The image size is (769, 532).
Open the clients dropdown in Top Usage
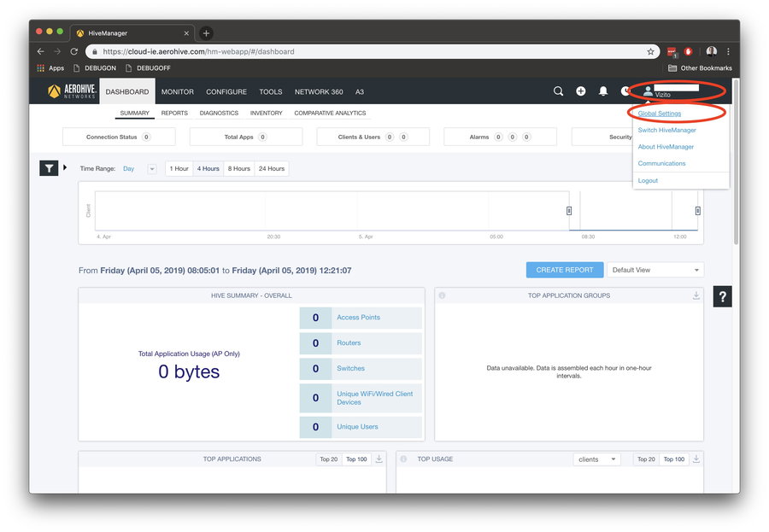tap(596, 459)
